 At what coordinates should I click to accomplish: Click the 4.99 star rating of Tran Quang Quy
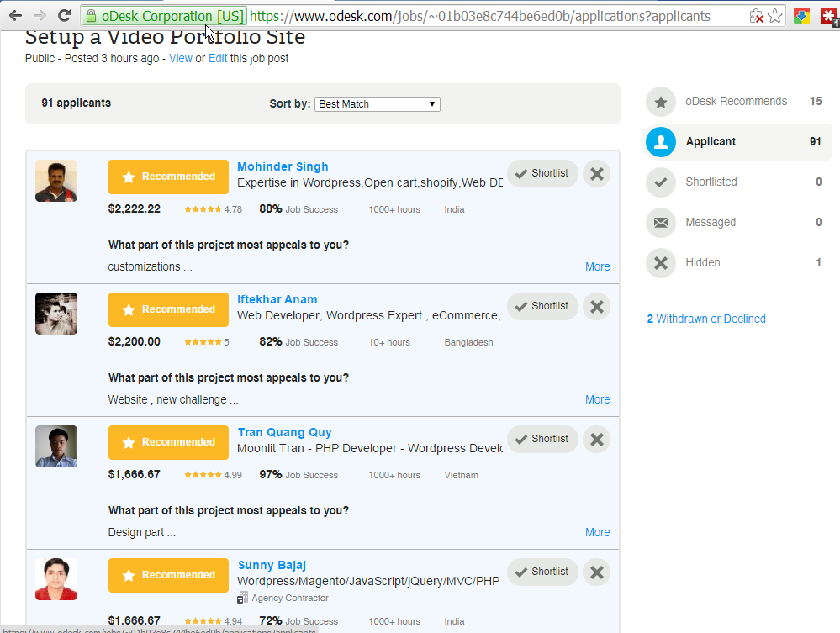click(214, 475)
